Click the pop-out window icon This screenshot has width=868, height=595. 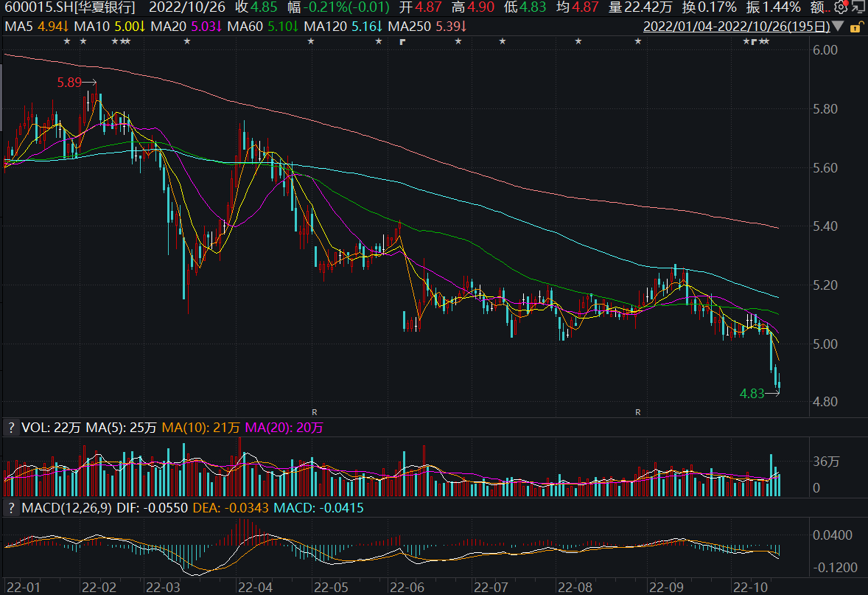click(x=857, y=7)
